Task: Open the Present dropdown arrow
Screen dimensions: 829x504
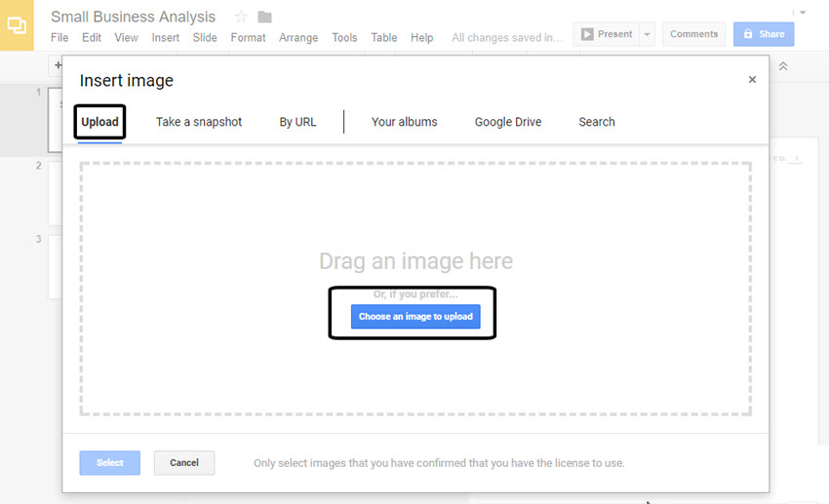Action: (x=648, y=34)
